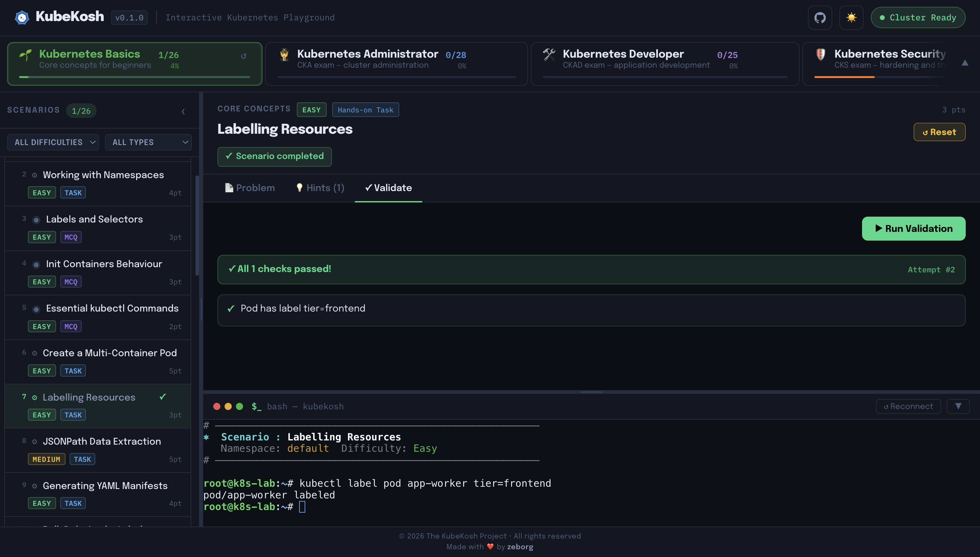Click the pilot icon of Kubernetes Administrator
The height and width of the screenshot is (557, 980).
point(284,55)
